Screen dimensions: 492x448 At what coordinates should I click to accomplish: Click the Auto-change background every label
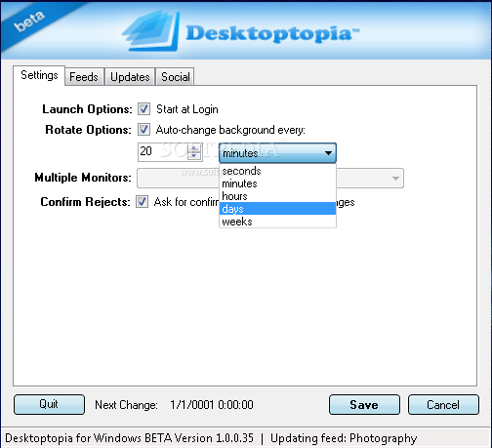coord(230,130)
